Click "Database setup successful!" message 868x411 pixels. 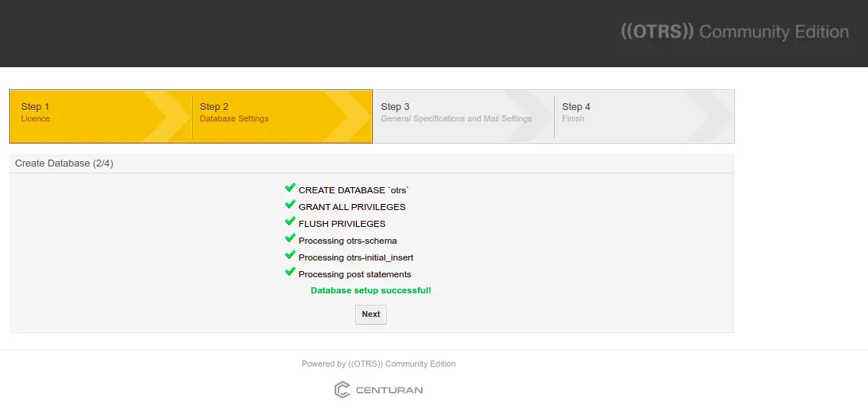coord(371,290)
